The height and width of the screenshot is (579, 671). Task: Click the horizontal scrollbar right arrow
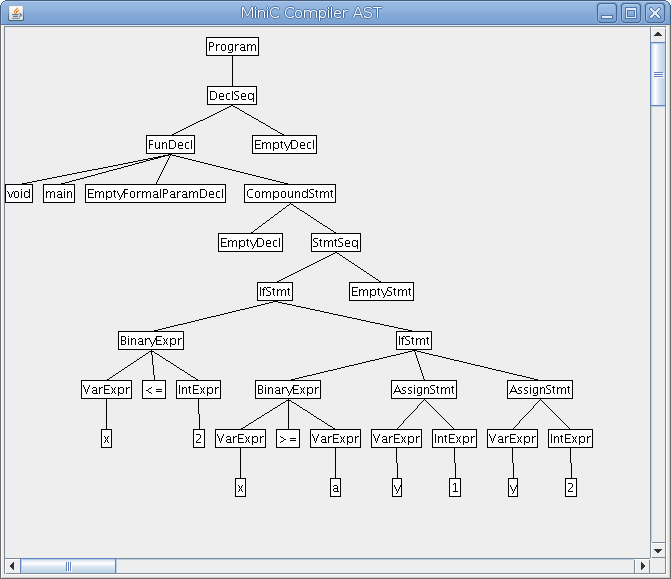pyautogui.click(x=641, y=566)
